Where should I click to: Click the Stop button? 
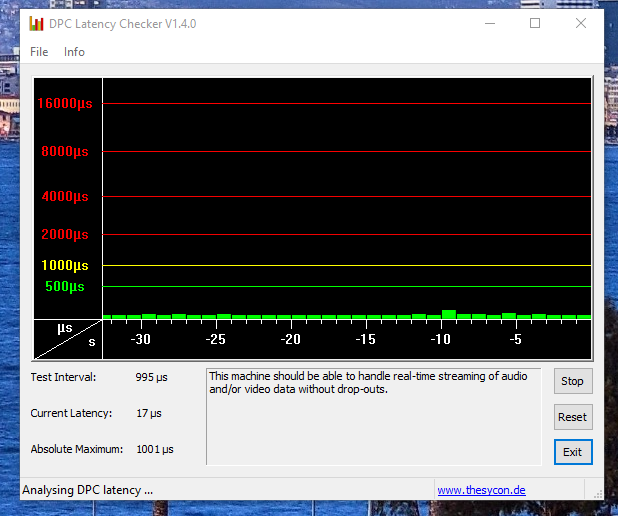coord(573,381)
